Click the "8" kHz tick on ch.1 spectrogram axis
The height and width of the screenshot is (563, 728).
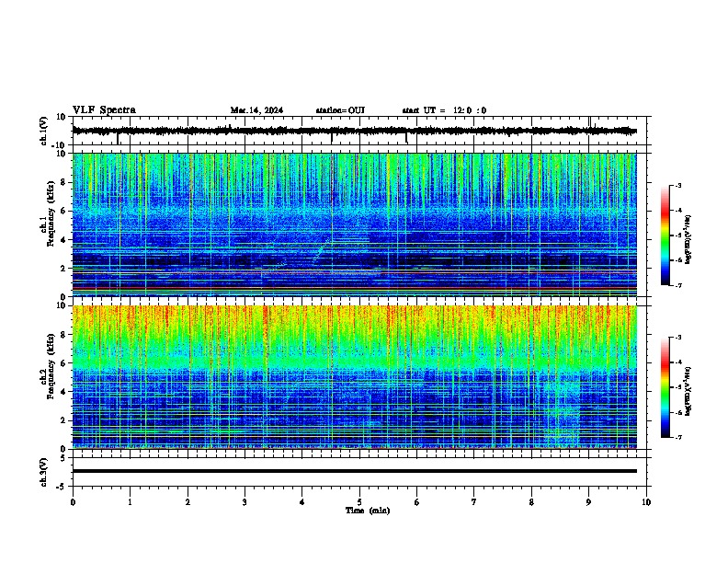tap(63, 182)
